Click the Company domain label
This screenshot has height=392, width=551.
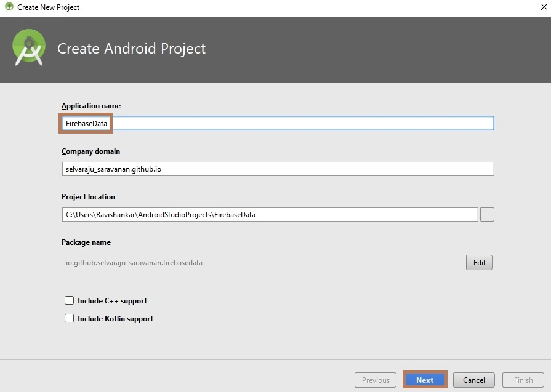pos(90,151)
